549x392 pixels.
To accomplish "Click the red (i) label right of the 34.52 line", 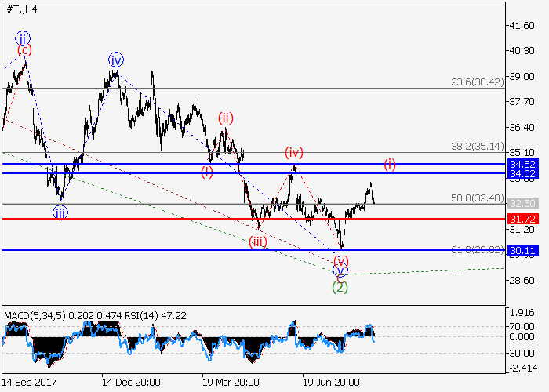I will pos(390,164).
